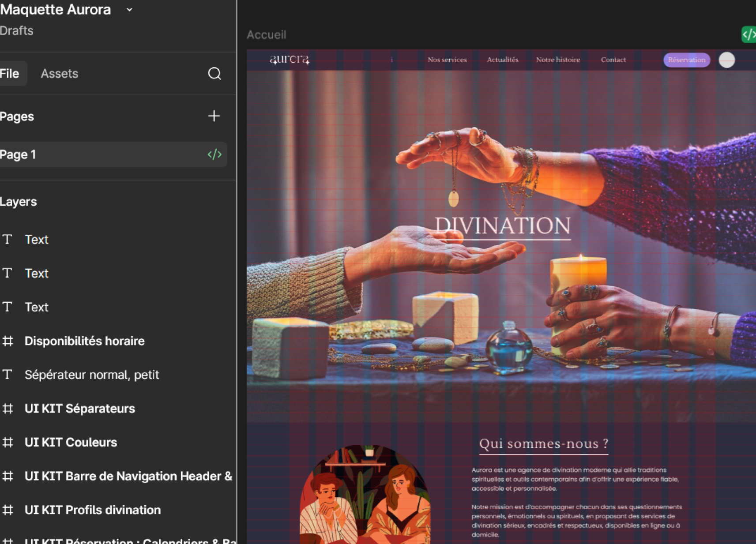Open the Maquette Aurora file name dropdown
The height and width of the screenshot is (544, 756).
tap(129, 10)
